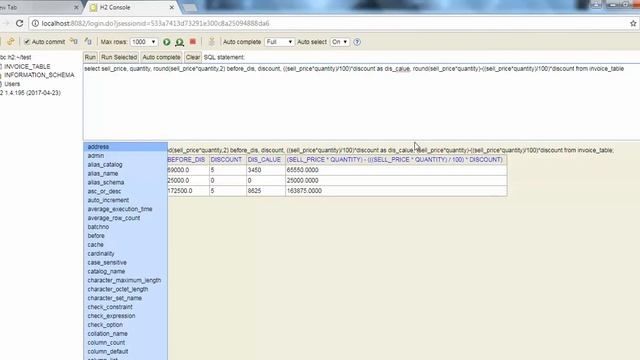
Task: Click the Auto complete button
Action: [161, 57]
